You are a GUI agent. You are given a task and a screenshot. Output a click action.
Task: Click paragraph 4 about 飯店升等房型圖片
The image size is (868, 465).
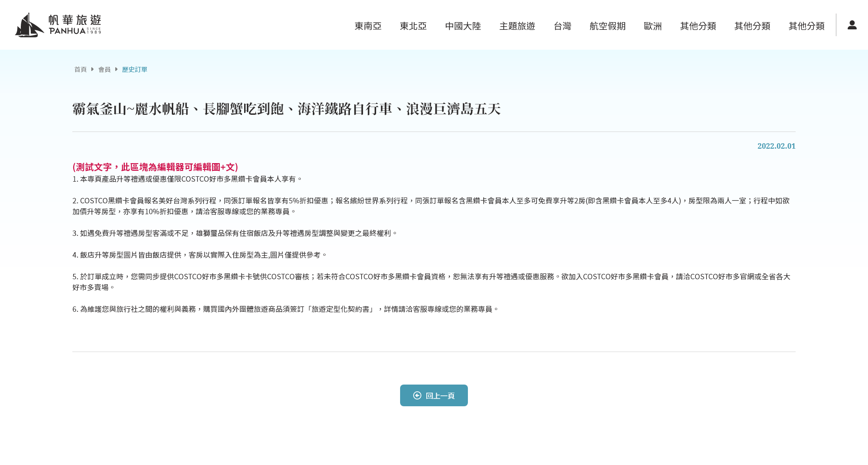pos(200,255)
